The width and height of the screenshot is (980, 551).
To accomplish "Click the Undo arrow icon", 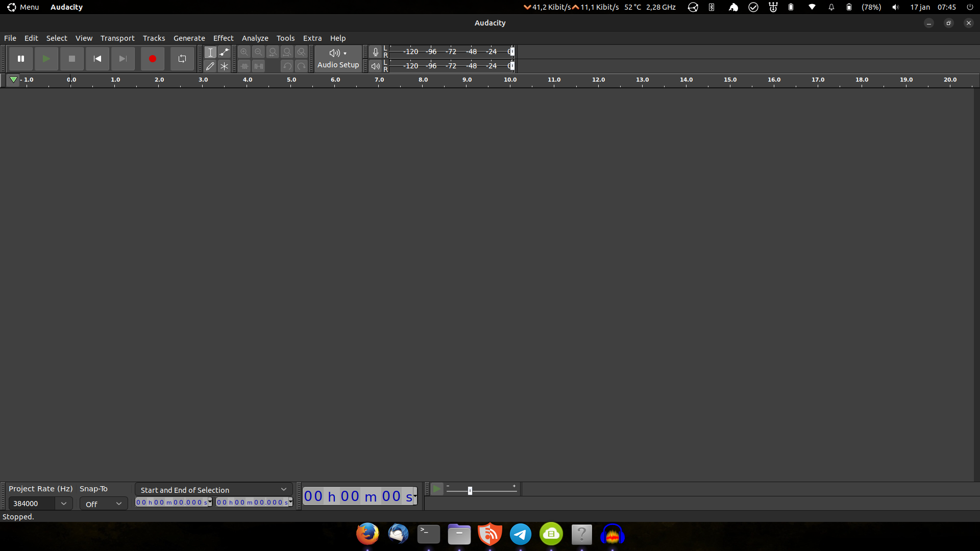I will pos(287,66).
